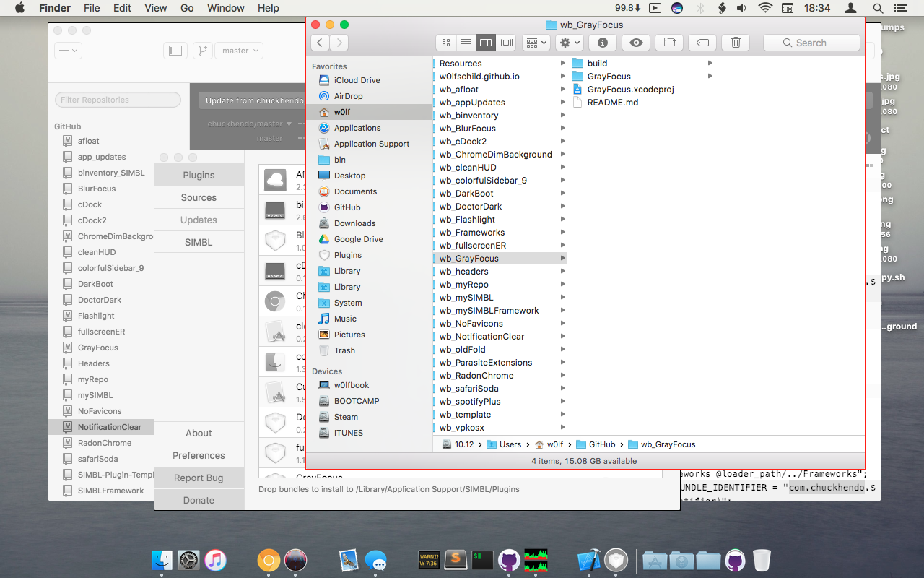Select safariSoda repository in GitHub Desktop
Screen dimensions: 924x578
coord(97,459)
